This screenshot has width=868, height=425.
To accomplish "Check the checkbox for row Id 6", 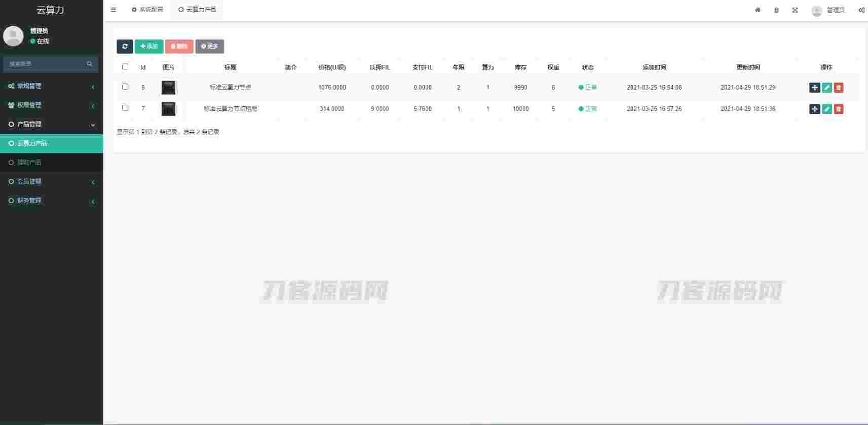I will click(x=125, y=87).
